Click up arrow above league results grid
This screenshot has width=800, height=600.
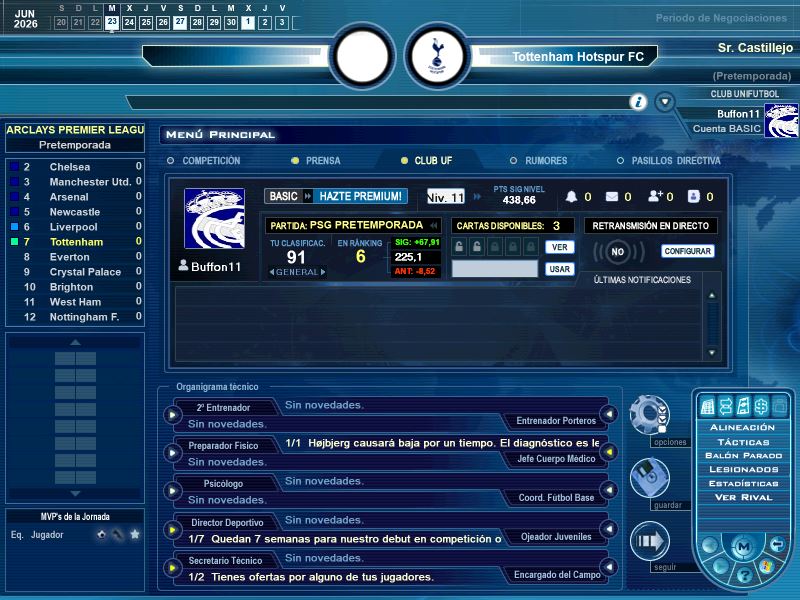(75, 342)
